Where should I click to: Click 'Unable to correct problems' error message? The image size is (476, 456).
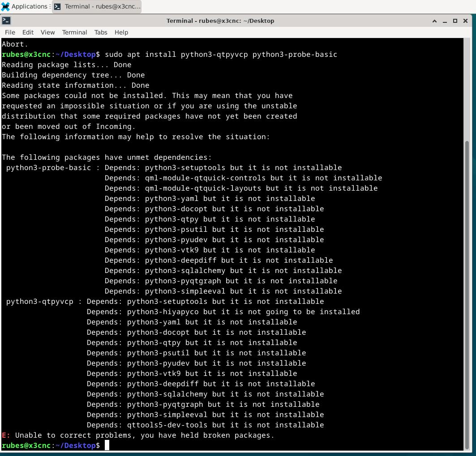pyautogui.click(x=145, y=435)
